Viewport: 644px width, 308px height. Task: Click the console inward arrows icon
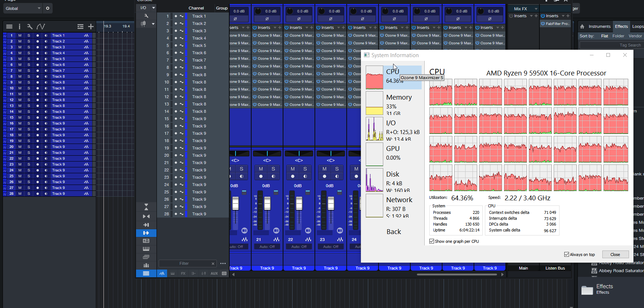146,216
